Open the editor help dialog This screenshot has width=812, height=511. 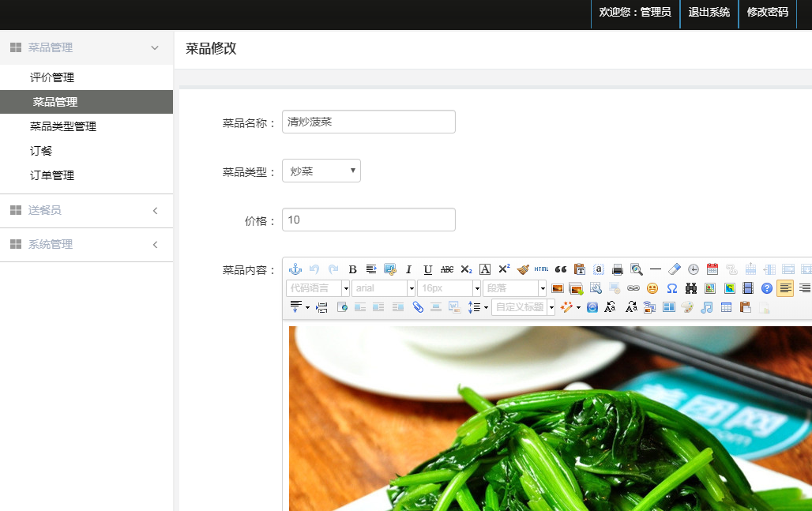tap(767, 288)
